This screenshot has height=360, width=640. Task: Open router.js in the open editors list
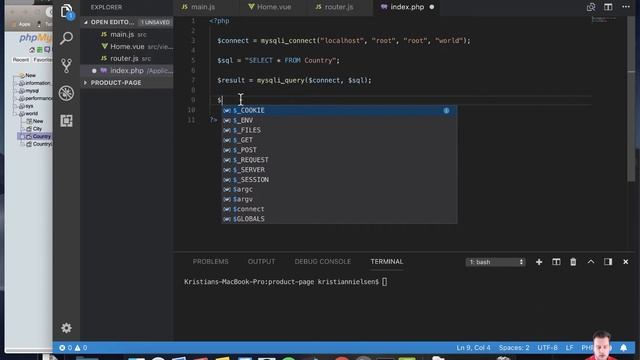pyautogui.click(x=127, y=58)
